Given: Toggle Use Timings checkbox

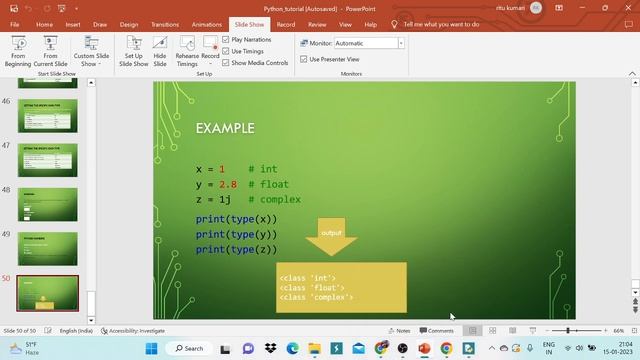Looking at the screenshot, I should click(x=226, y=51).
